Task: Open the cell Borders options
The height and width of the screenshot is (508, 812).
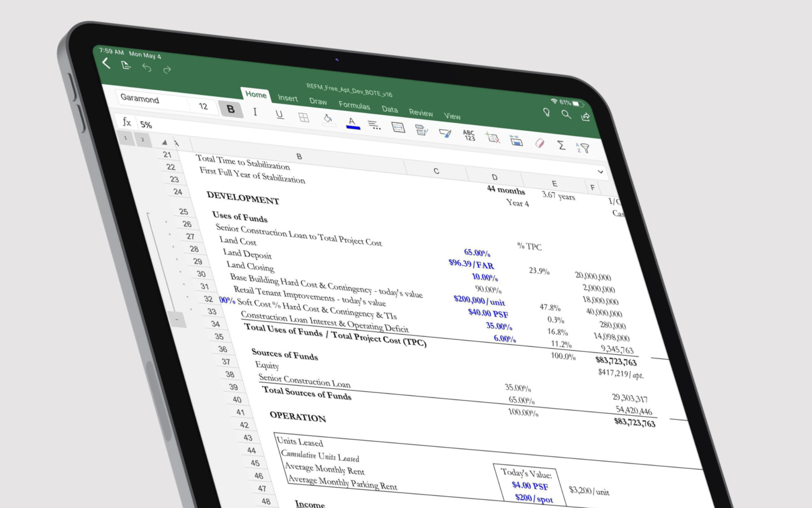Action: [x=304, y=117]
